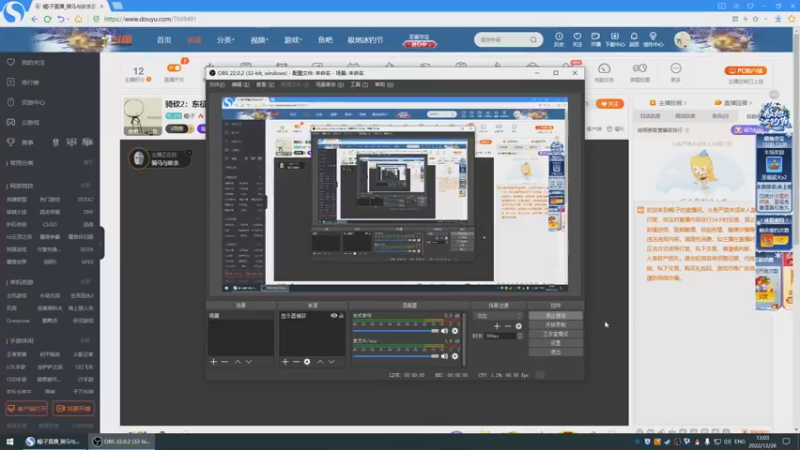This screenshot has height=450, width=800.
Task: Move the OBS scene up
Action: tap(238, 362)
